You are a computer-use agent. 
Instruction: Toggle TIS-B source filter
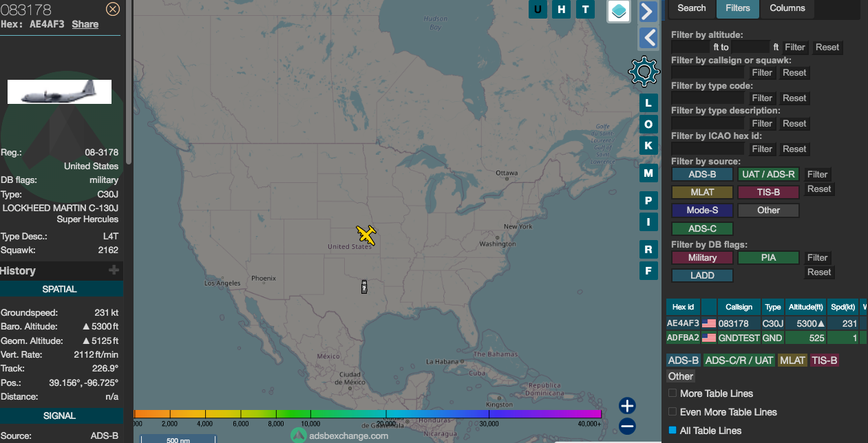[768, 193]
